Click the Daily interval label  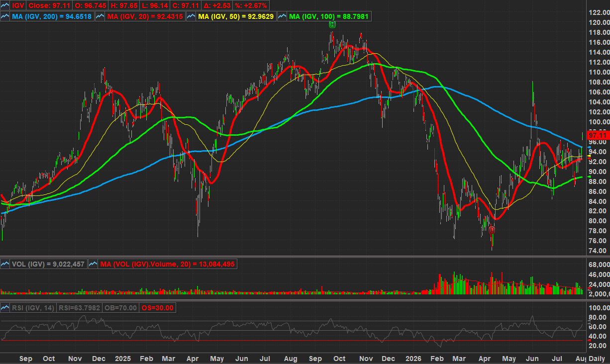597,359
